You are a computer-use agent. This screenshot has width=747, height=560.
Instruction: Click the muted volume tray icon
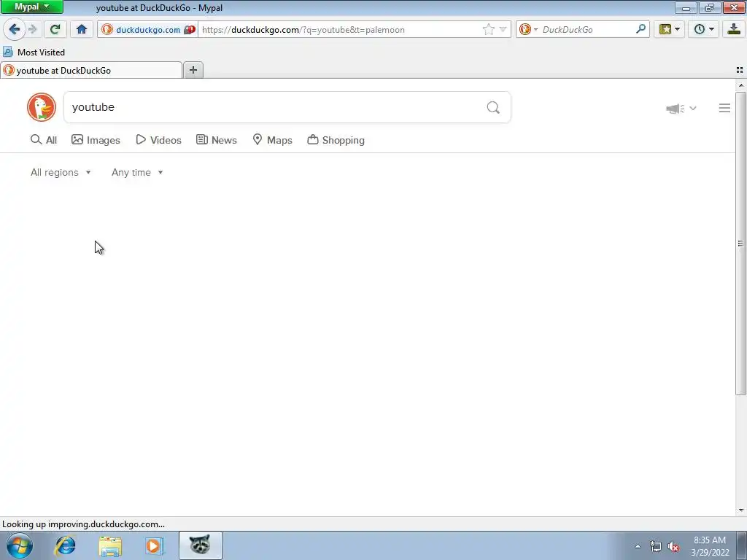click(673, 546)
